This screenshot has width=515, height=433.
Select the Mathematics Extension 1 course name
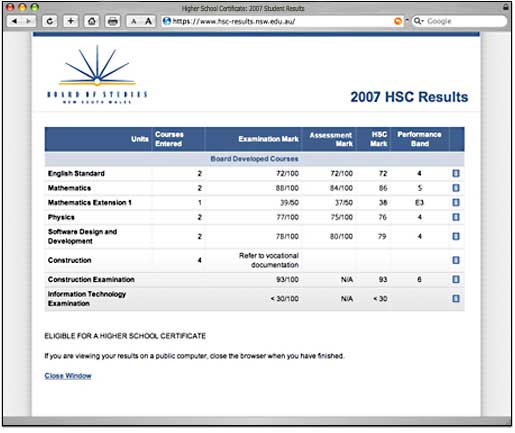[90, 202]
